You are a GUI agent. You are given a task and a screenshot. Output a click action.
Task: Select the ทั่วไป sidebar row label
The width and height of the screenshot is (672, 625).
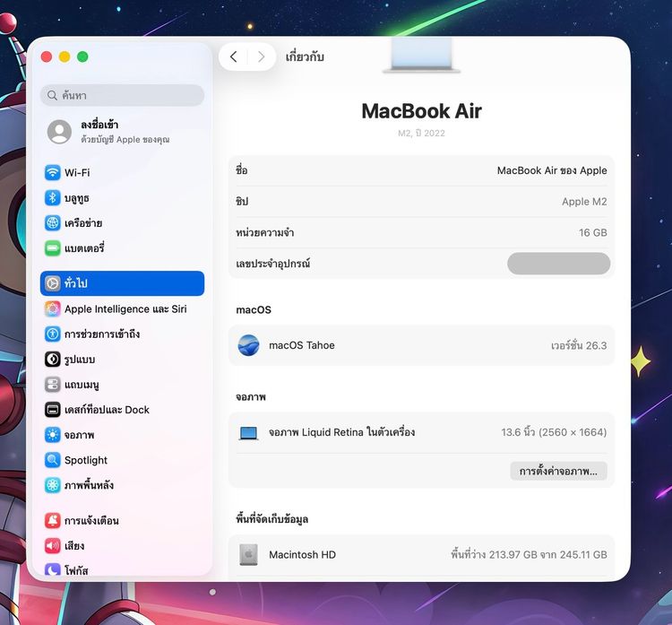76,283
